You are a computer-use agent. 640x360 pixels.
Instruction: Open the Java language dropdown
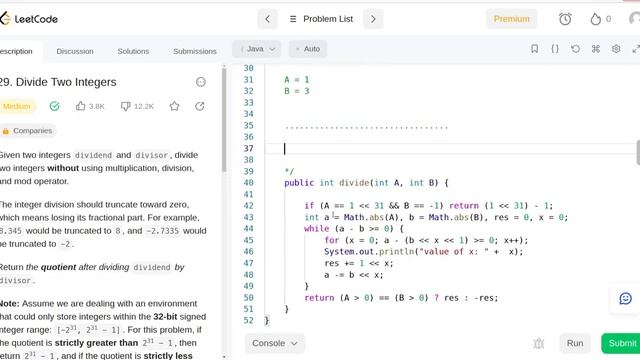pos(257,49)
